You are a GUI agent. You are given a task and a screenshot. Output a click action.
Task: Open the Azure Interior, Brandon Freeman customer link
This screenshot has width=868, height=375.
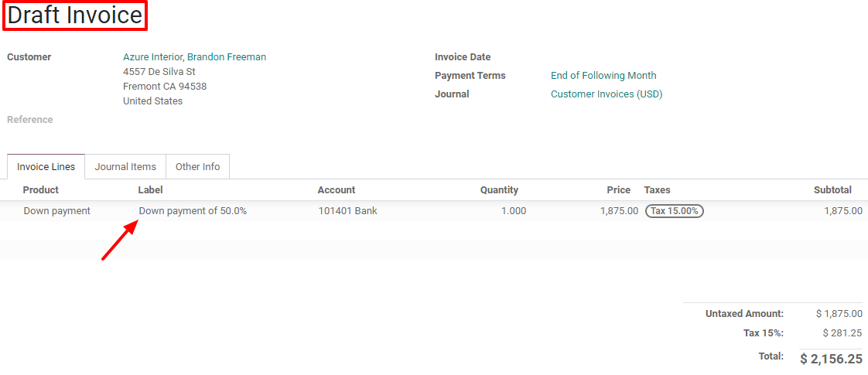pos(194,57)
